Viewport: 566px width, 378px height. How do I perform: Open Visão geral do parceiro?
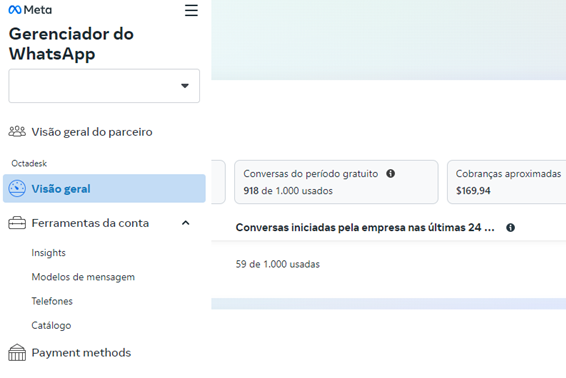coord(92,132)
